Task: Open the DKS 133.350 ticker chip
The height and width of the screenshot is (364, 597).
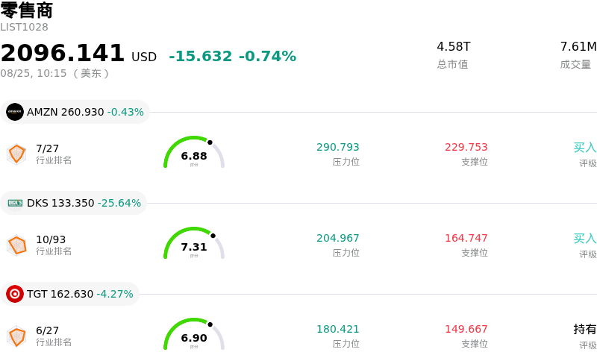Action: click(73, 203)
